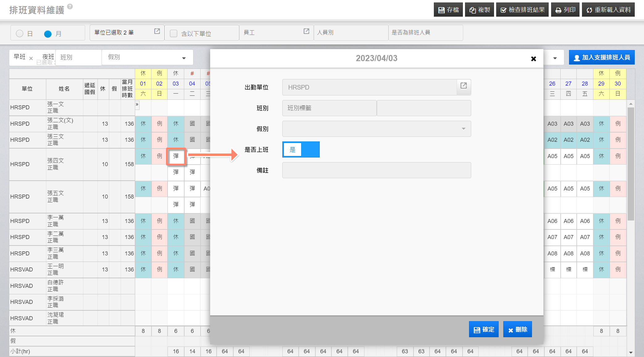The image size is (644, 357).
Task: Select the 月 radio button
Action: (48, 34)
